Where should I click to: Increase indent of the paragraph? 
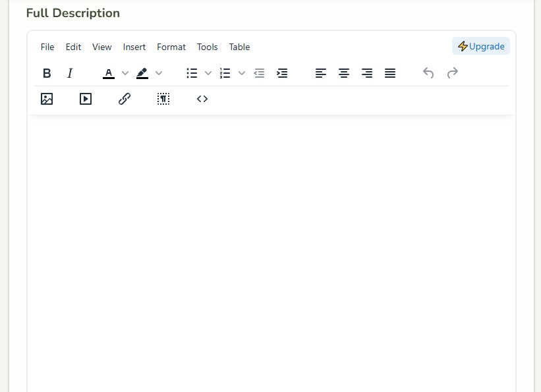point(282,73)
